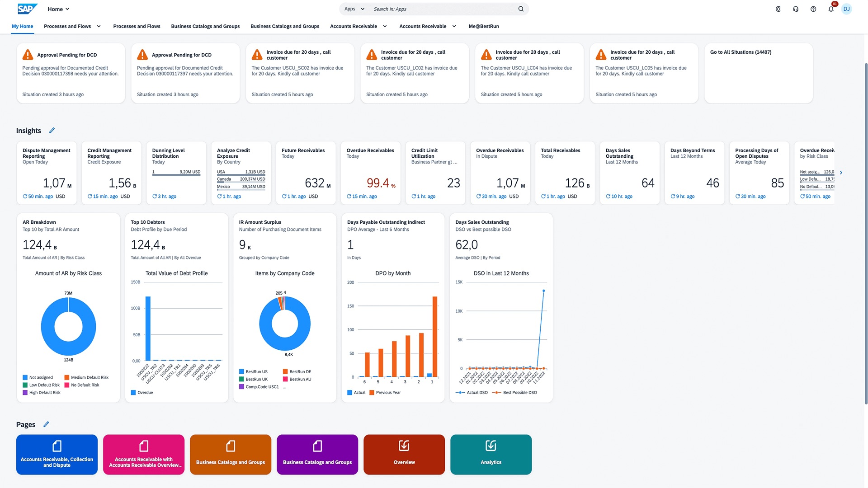Edit the Insights section with the pencil icon
The height and width of the screenshot is (488, 868).
point(52,130)
